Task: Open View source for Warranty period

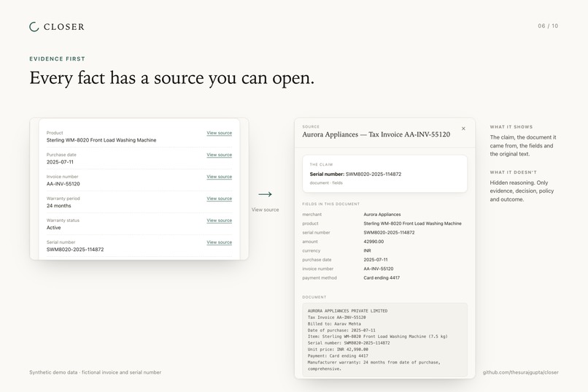Action: click(x=220, y=199)
